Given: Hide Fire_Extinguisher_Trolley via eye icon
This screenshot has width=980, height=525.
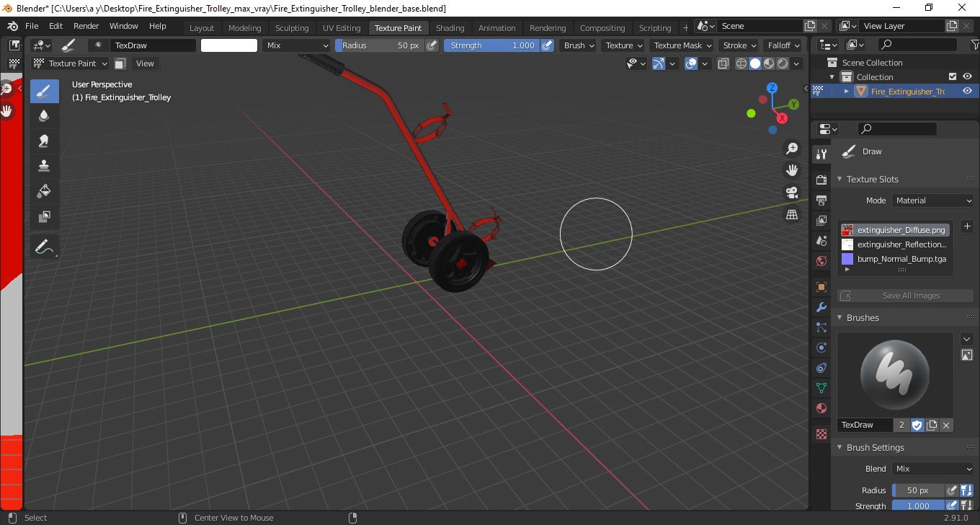Looking at the screenshot, I should coord(967,91).
